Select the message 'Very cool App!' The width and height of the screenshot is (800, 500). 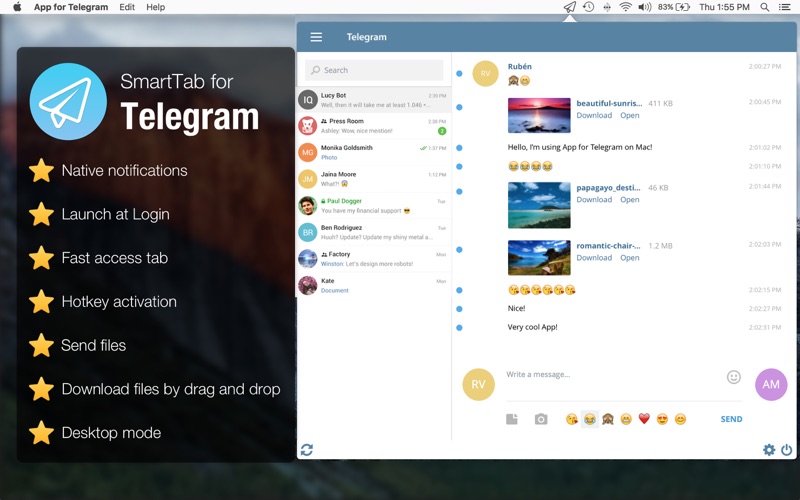coord(532,327)
